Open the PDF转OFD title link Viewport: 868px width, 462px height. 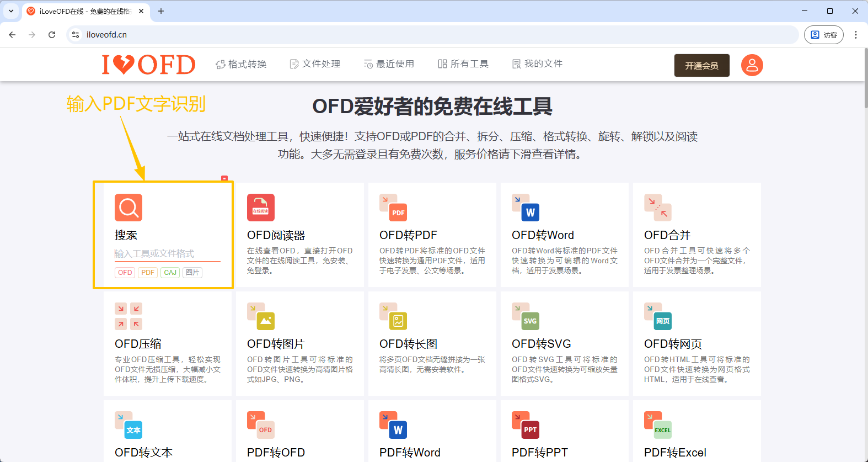(276, 453)
